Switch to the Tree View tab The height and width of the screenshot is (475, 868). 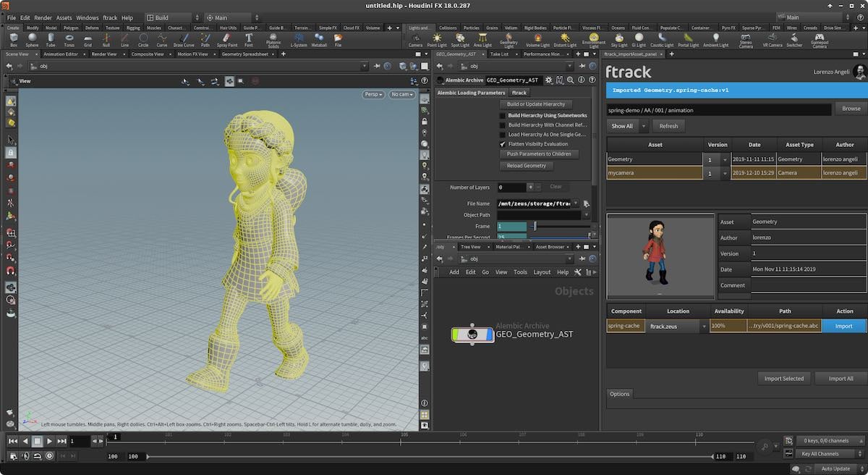pos(470,247)
